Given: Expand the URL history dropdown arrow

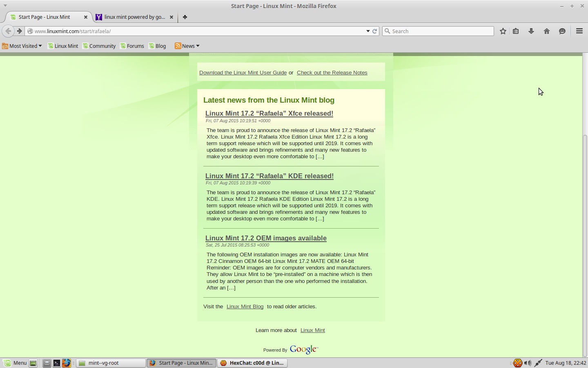Looking at the screenshot, I should (368, 31).
